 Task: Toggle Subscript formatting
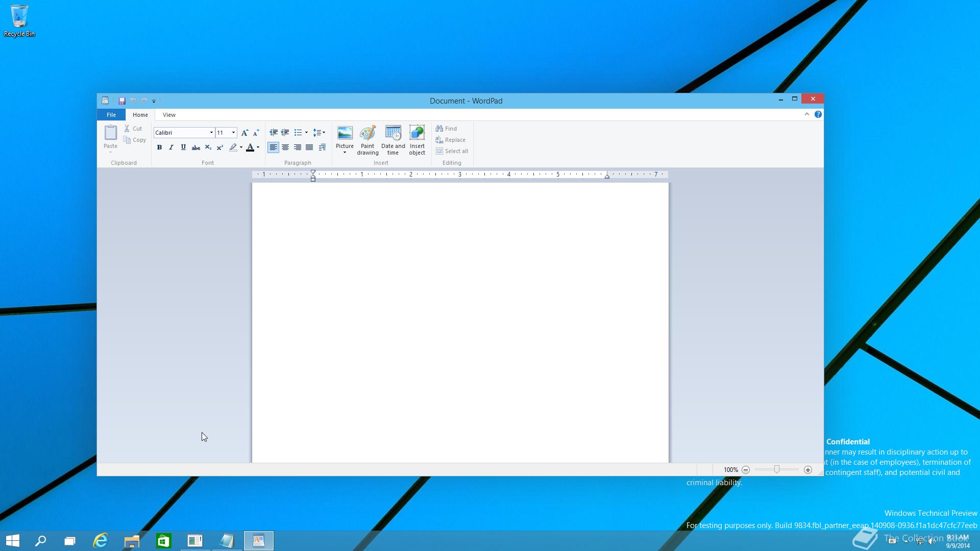pyautogui.click(x=208, y=147)
